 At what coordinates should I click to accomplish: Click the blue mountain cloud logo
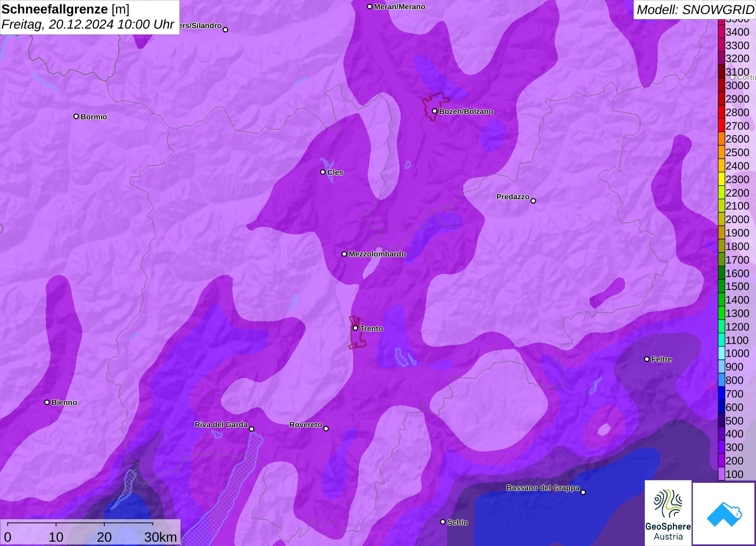724,514
